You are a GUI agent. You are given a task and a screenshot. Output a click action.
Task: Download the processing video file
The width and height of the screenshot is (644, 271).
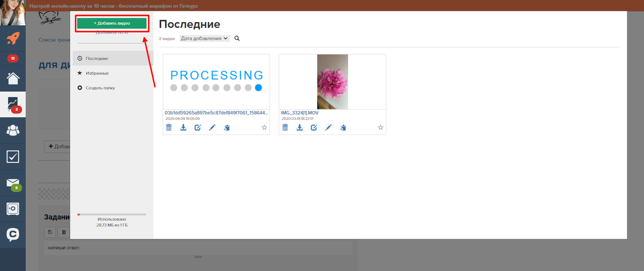click(x=183, y=127)
